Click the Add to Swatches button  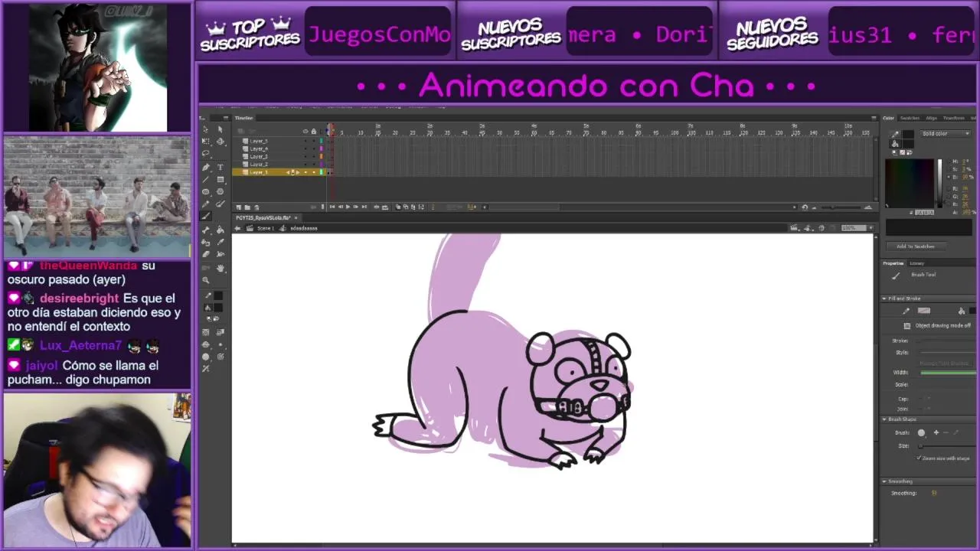[x=916, y=246]
